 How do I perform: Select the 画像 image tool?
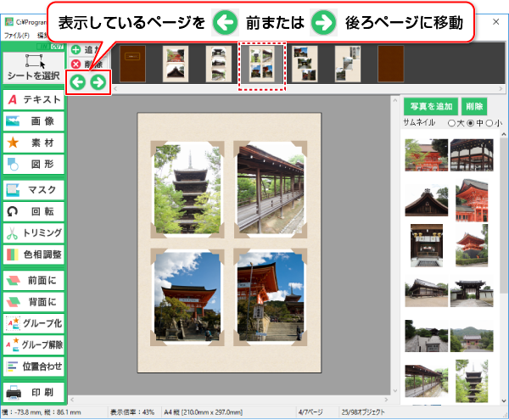(x=34, y=122)
